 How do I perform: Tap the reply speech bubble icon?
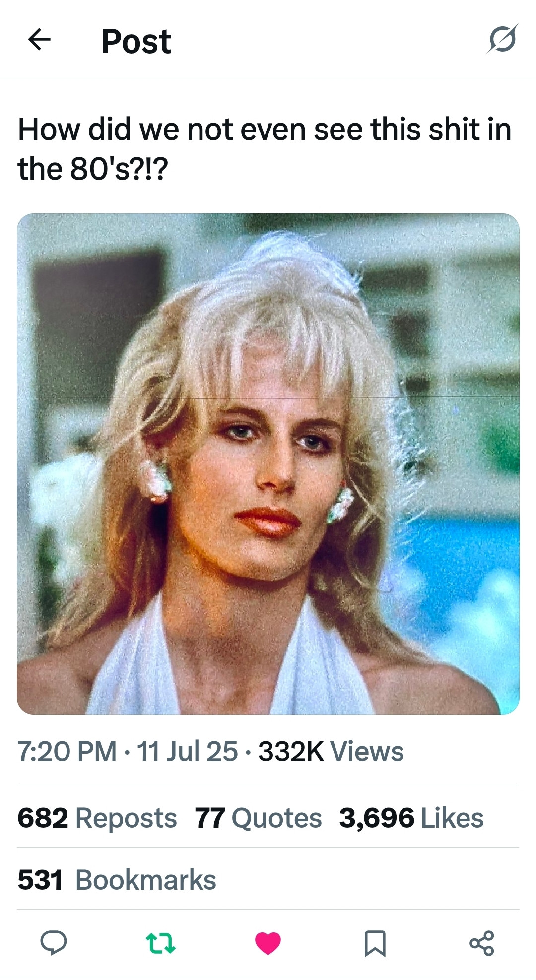[x=54, y=943]
